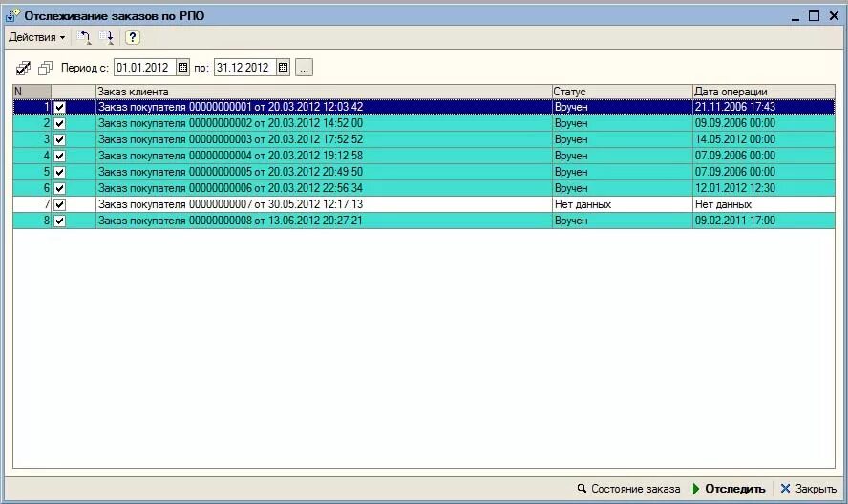Toggle checkbox for order 0000000006
Viewport: 848px width, 504px height.
tap(59, 188)
